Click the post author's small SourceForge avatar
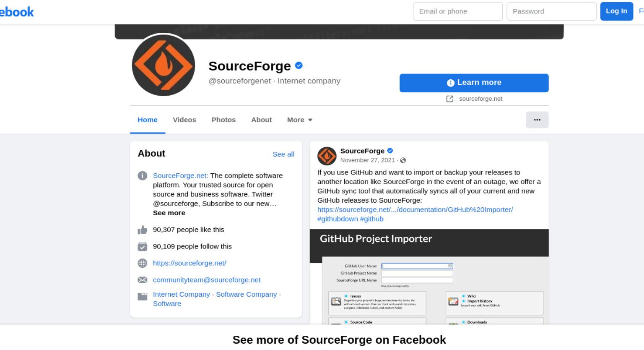Screen dimensions: 644x350 [x=327, y=156]
